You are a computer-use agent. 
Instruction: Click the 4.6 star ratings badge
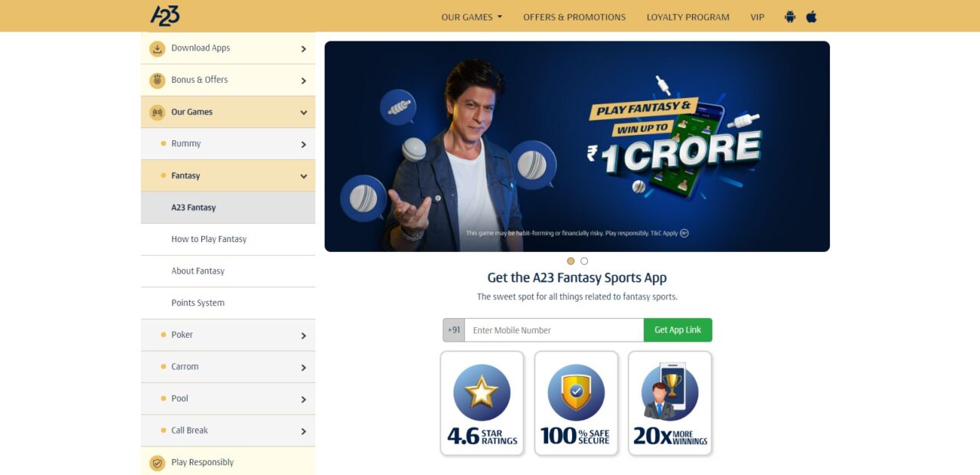click(x=482, y=404)
